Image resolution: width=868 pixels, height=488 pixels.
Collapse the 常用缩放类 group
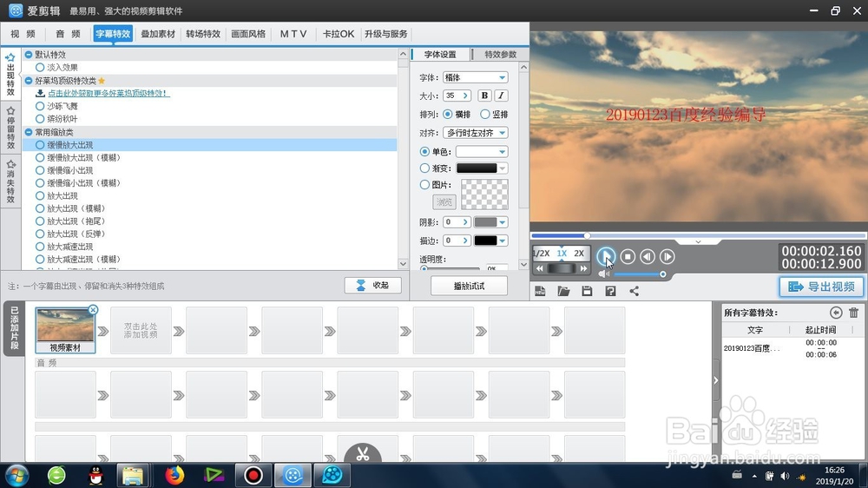(x=29, y=132)
